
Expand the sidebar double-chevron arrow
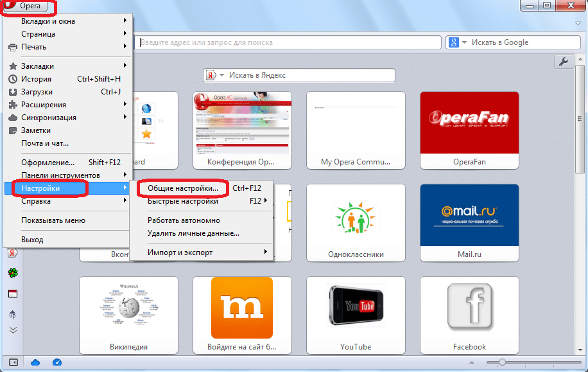tap(13, 330)
